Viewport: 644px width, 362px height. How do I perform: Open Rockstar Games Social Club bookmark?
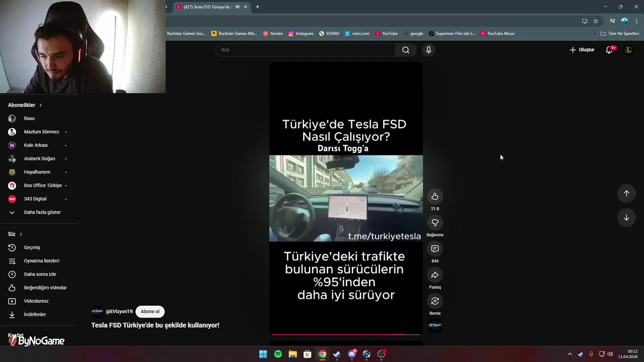(186, 34)
